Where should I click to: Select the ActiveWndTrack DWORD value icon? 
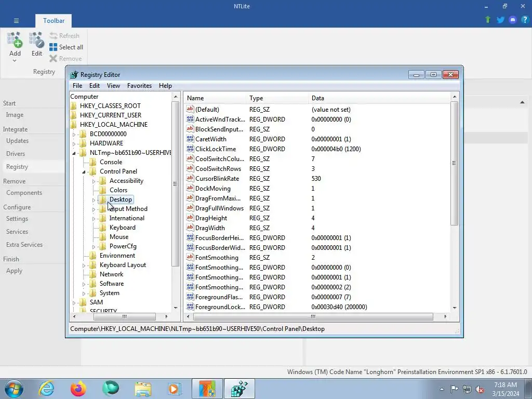point(190,119)
